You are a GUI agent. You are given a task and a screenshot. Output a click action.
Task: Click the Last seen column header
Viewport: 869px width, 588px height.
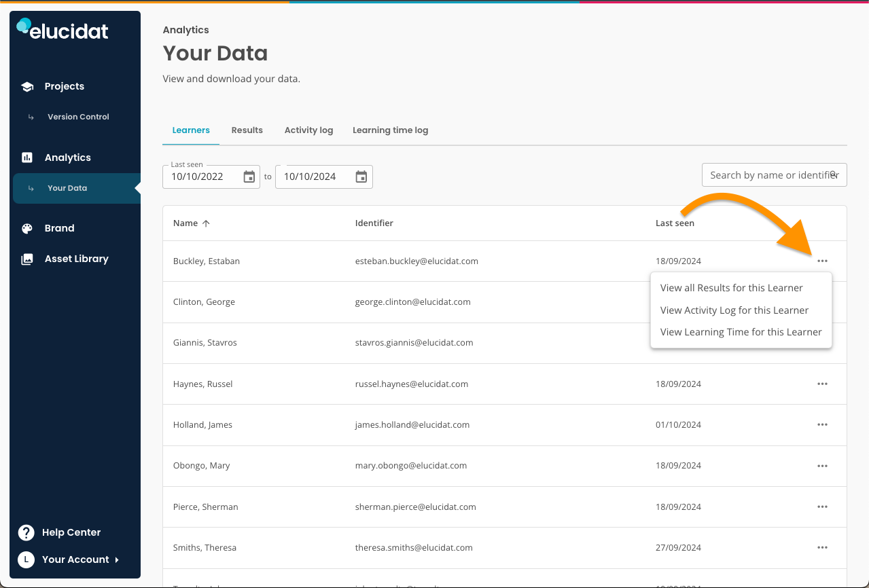click(x=675, y=223)
